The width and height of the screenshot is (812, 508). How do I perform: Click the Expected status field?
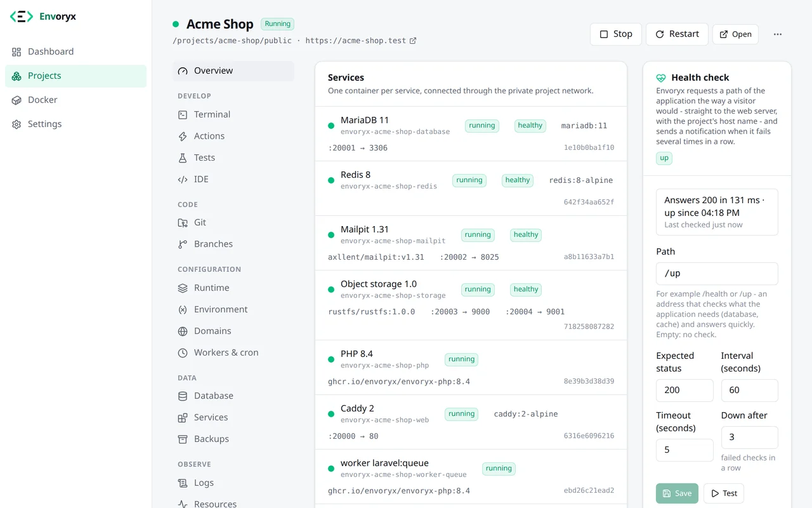[x=684, y=391]
